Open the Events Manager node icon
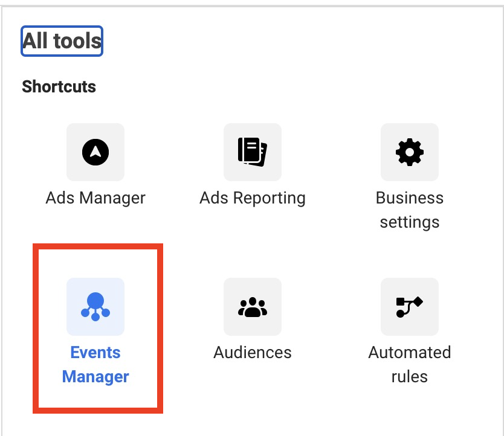Viewport: 504px width, 436px height. click(95, 307)
